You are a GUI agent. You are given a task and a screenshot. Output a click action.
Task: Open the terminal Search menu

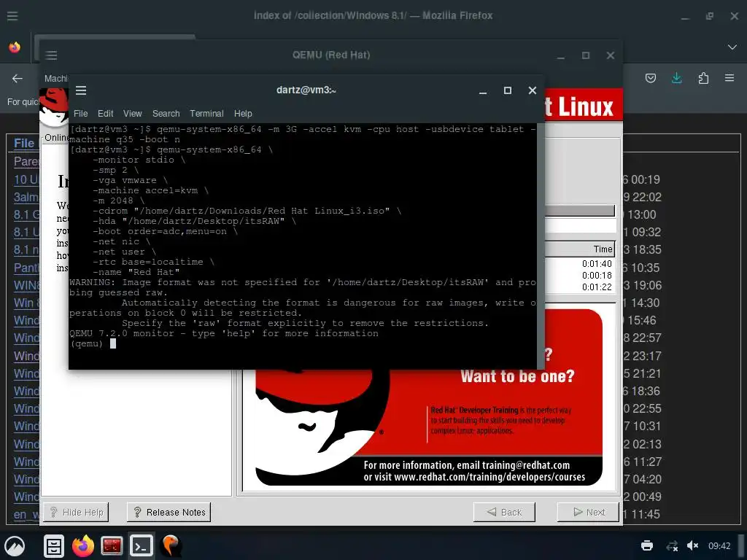pyautogui.click(x=166, y=113)
